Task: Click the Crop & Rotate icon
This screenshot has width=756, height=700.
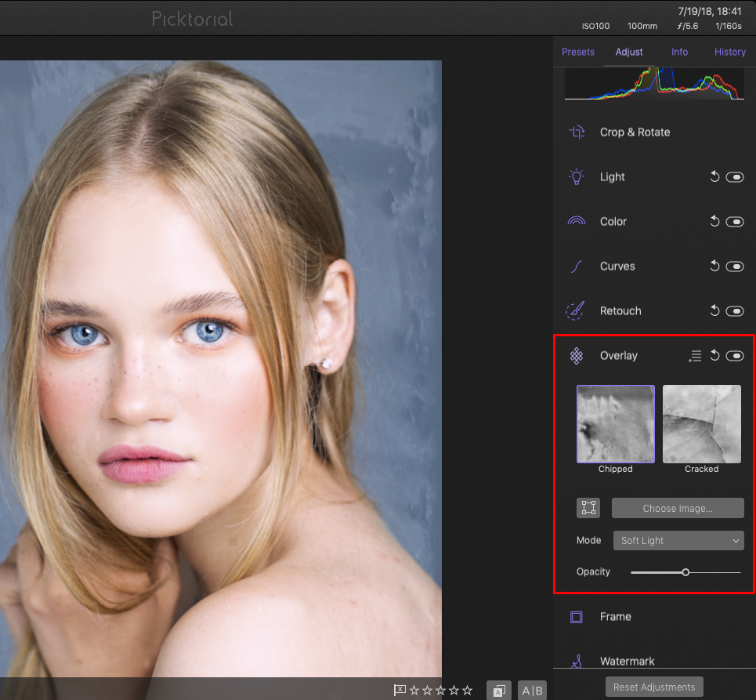Action: [x=577, y=132]
